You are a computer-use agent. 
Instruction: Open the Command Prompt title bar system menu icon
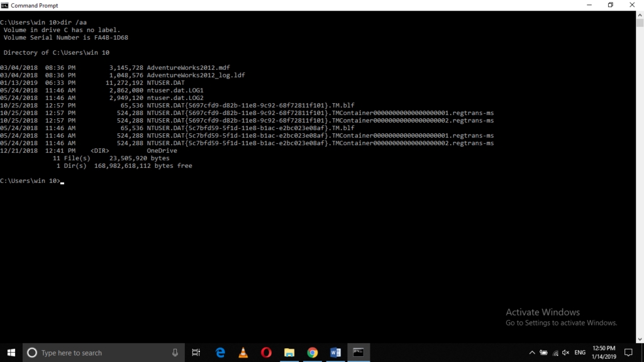tap(5, 5)
